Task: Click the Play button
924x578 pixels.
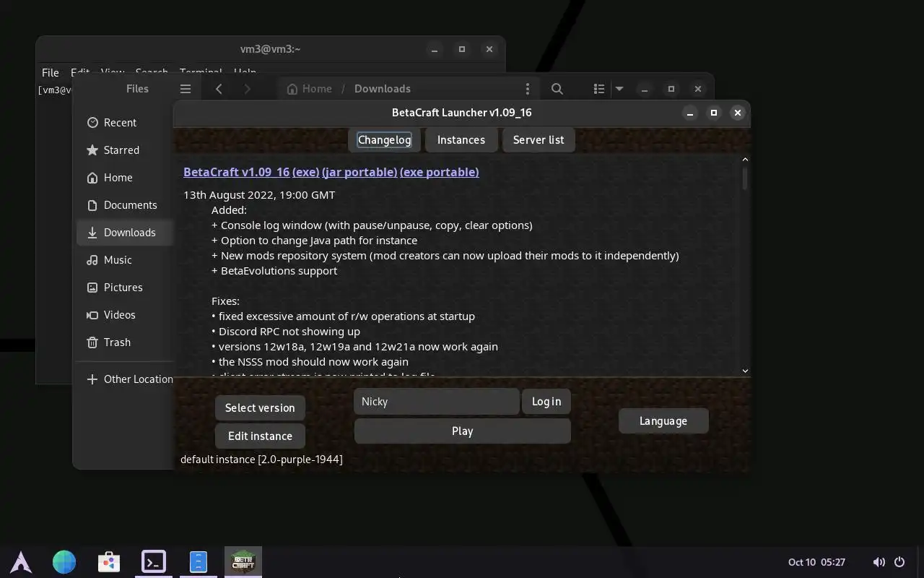Action: point(462,431)
